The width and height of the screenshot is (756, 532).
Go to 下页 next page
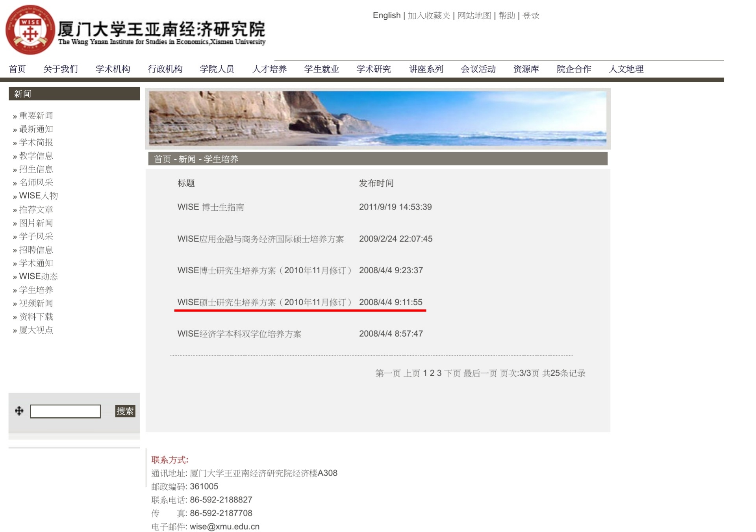[452, 373]
